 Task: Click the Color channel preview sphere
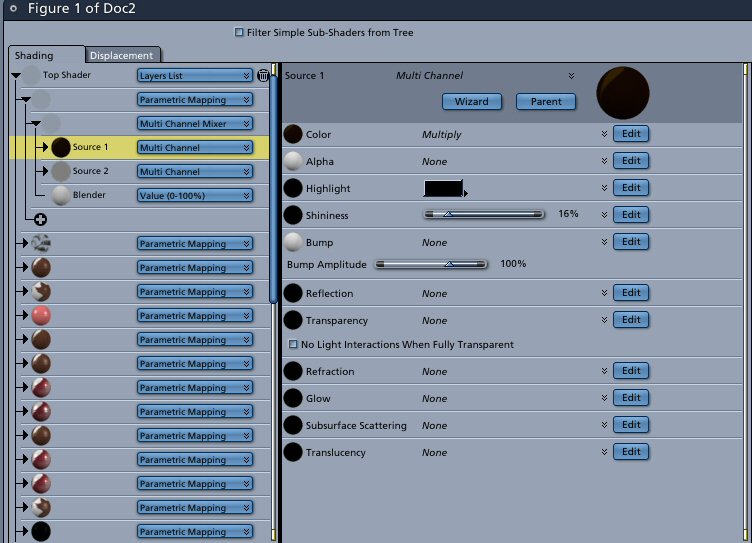[x=293, y=134]
